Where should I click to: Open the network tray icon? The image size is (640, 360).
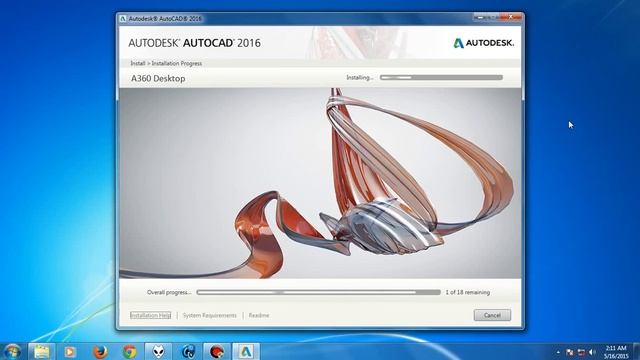581,352
